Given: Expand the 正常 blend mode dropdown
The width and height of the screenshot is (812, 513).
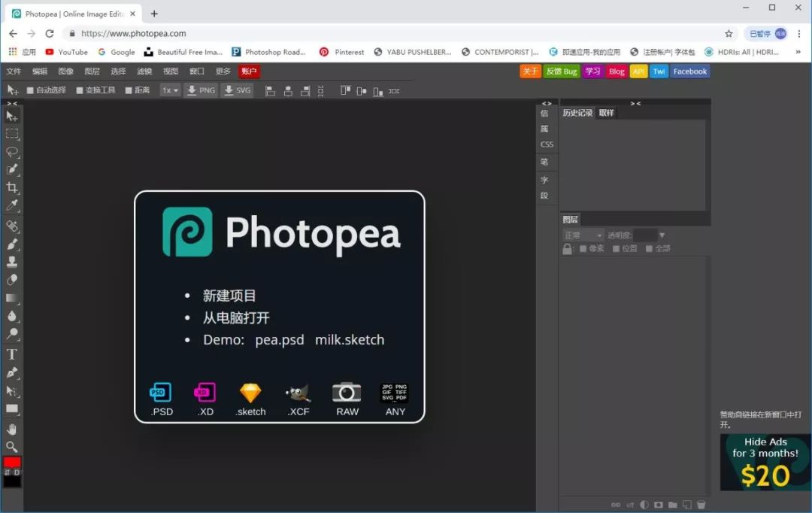Looking at the screenshot, I should coord(583,235).
